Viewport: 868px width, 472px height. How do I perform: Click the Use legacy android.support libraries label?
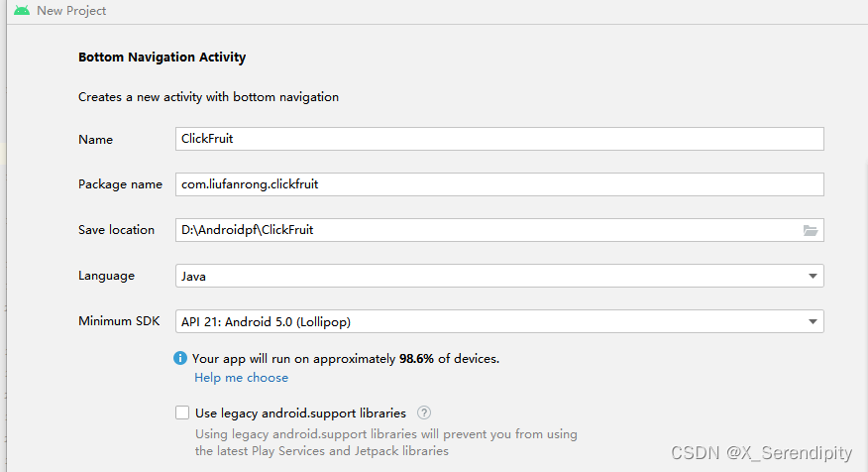pos(300,413)
